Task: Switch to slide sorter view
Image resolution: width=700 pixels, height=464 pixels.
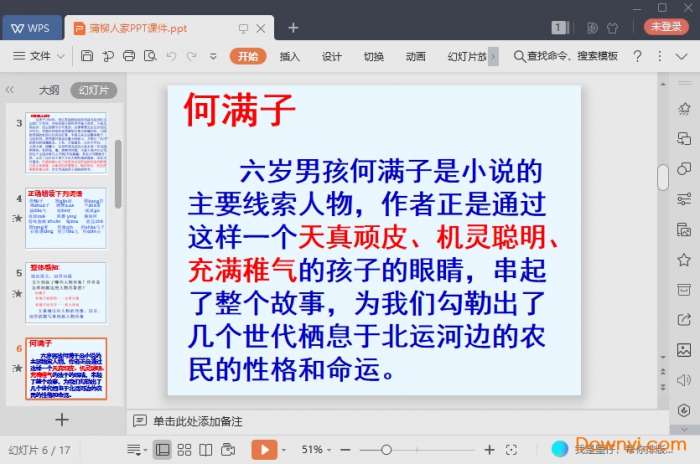Action: click(x=184, y=450)
